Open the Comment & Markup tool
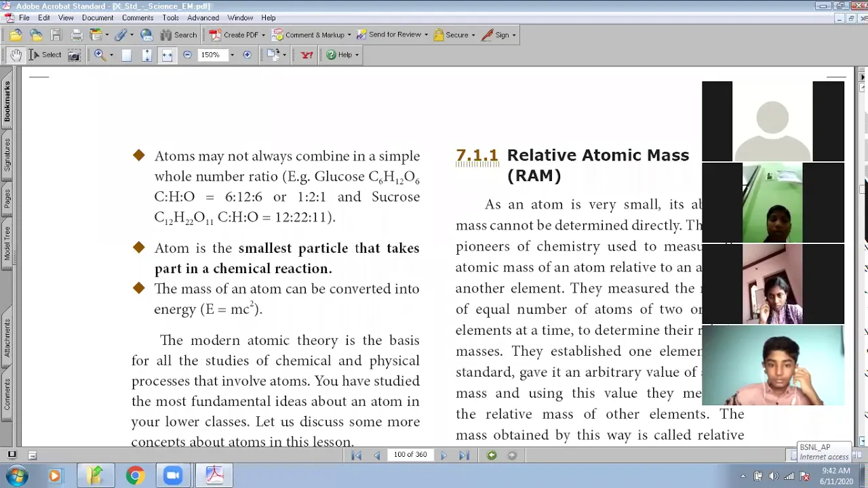 pos(309,35)
